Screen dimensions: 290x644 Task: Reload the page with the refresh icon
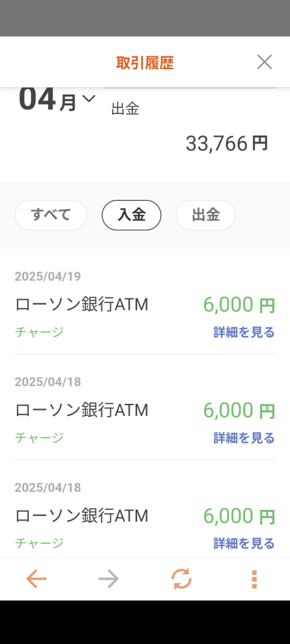click(x=181, y=579)
